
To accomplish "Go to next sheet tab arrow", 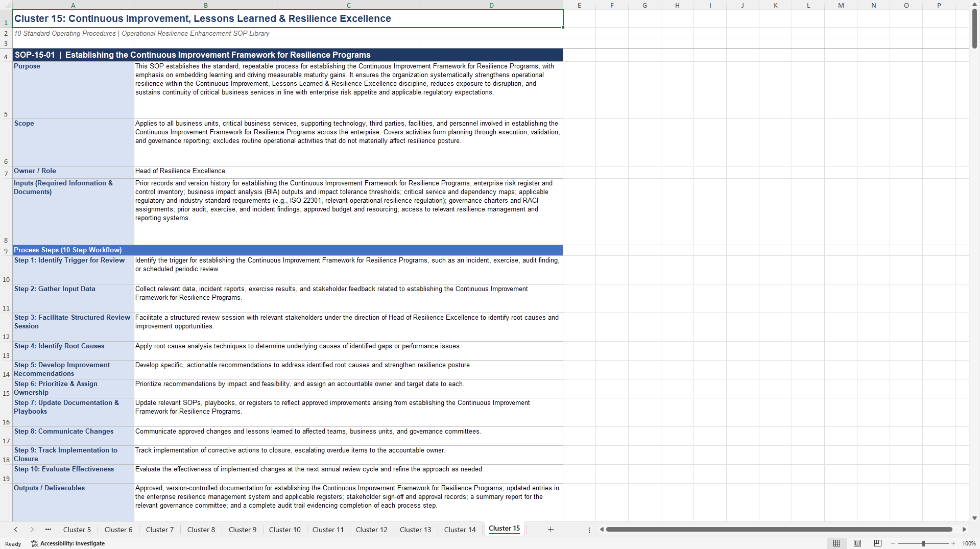I will pos(32,530).
